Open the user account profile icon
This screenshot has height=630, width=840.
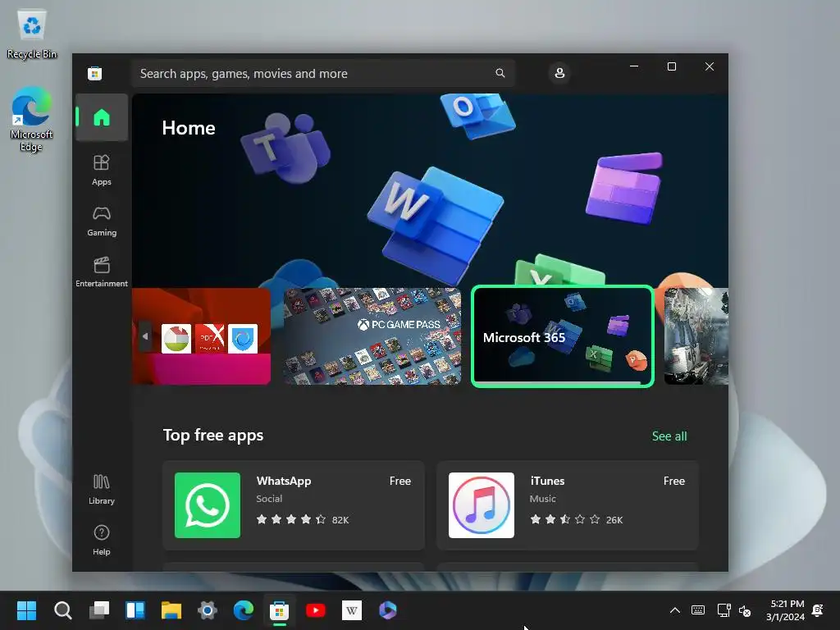click(x=559, y=73)
